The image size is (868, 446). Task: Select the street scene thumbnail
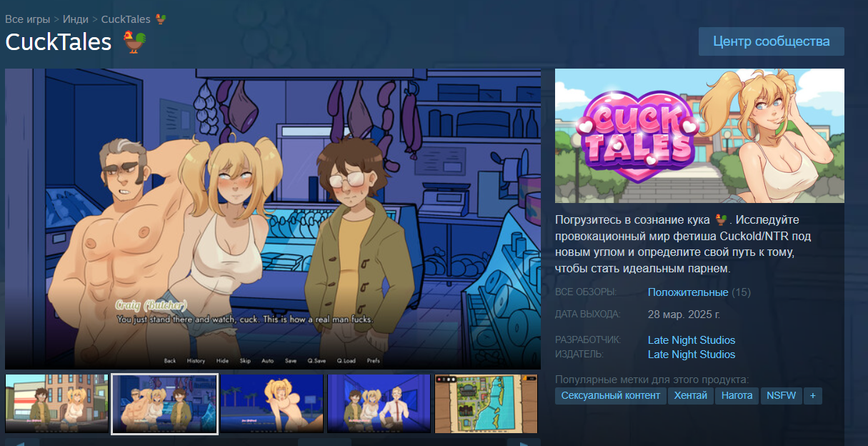pyautogui.click(x=57, y=404)
